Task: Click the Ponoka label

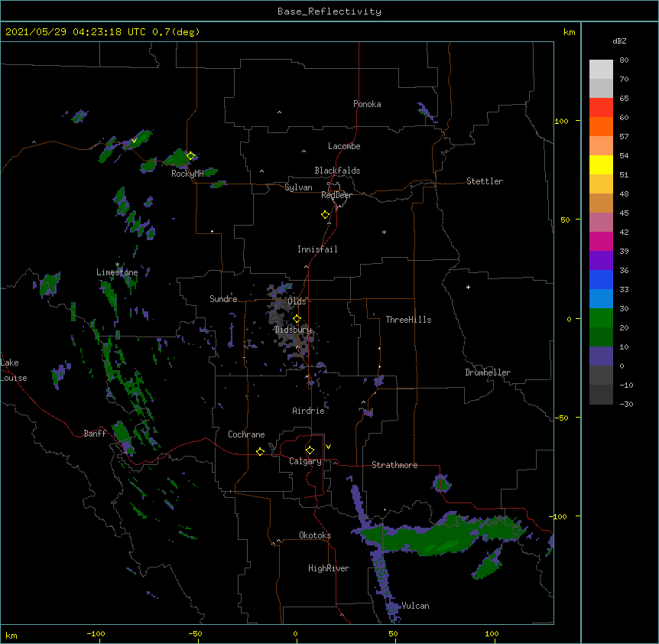Action: pyautogui.click(x=367, y=104)
